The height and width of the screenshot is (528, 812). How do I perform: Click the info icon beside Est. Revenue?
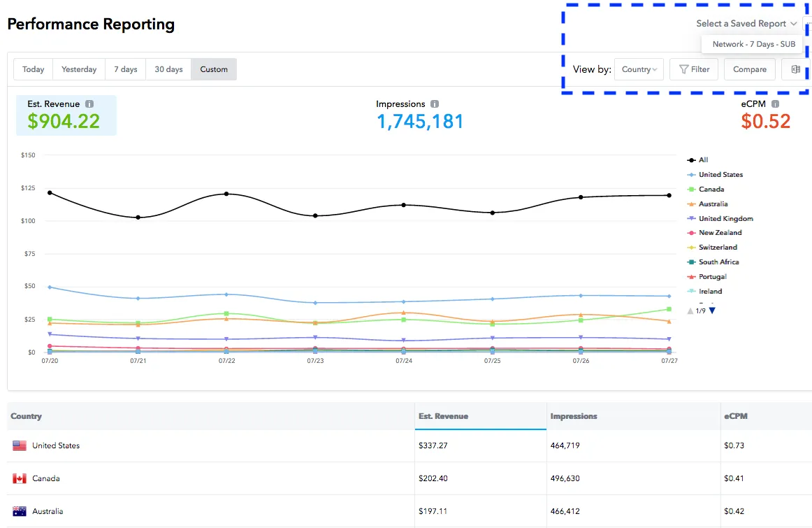pos(88,104)
